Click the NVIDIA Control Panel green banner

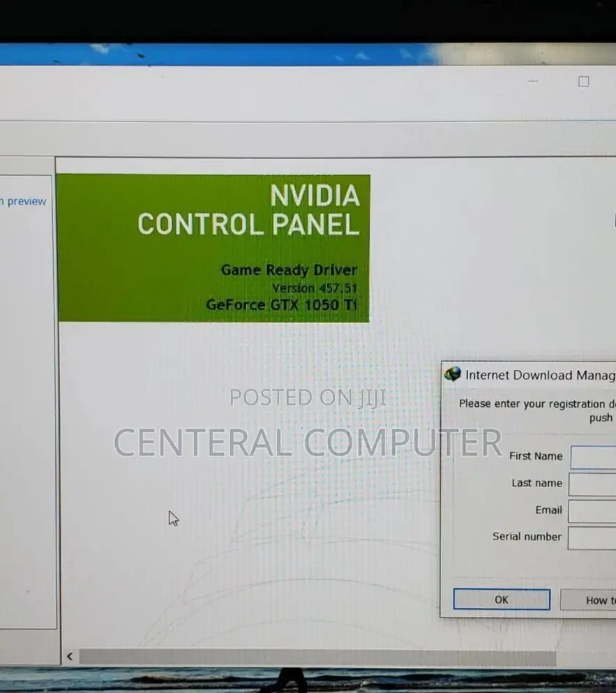click(x=213, y=248)
